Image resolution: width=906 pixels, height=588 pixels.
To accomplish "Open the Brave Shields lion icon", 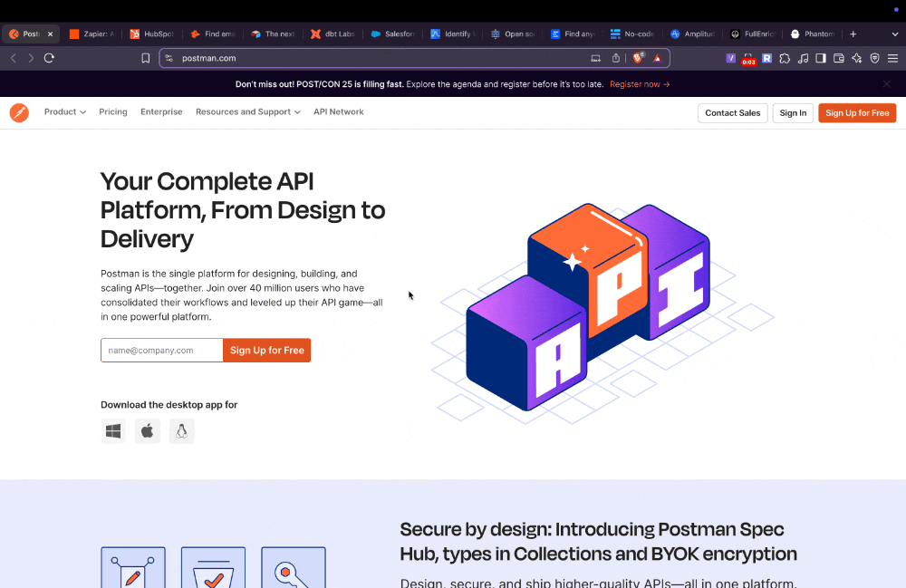I will [638, 58].
